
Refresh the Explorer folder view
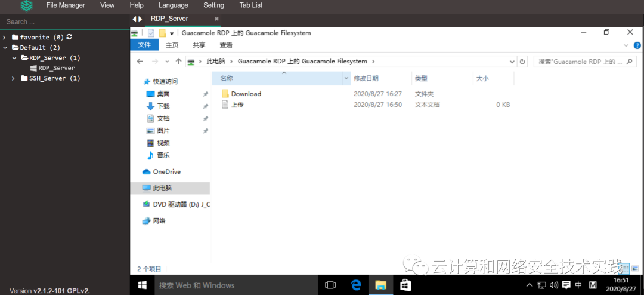coord(522,62)
